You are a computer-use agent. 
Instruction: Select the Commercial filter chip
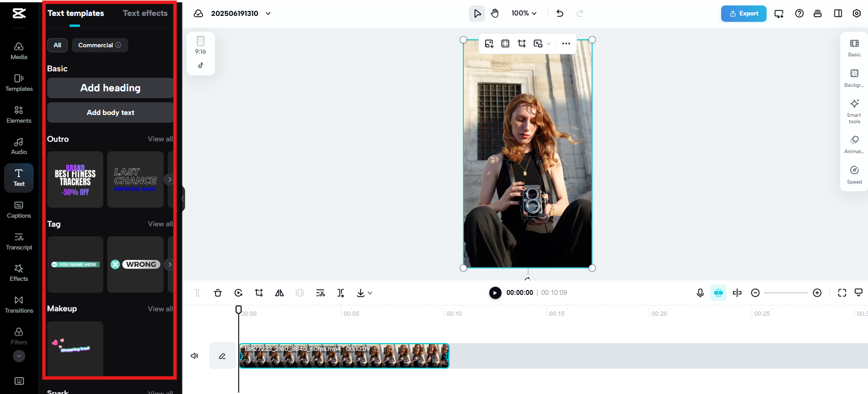click(100, 45)
